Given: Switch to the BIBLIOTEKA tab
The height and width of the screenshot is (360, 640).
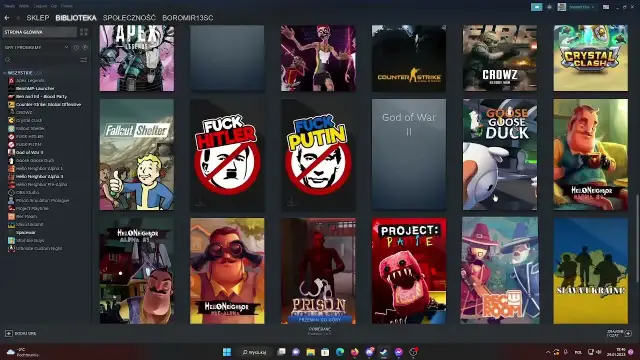Looking at the screenshot, I should click(76, 18).
